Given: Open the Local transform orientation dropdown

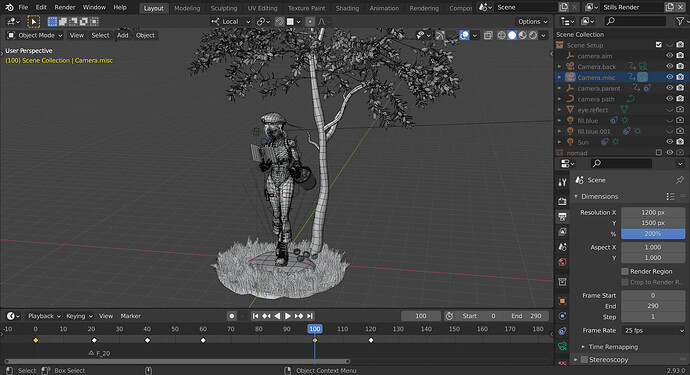Looking at the screenshot, I should pyautogui.click(x=231, y=22).
